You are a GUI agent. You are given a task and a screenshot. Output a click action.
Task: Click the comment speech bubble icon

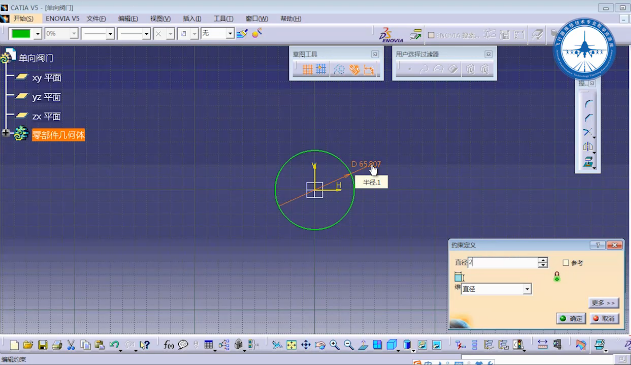[183, 345]
